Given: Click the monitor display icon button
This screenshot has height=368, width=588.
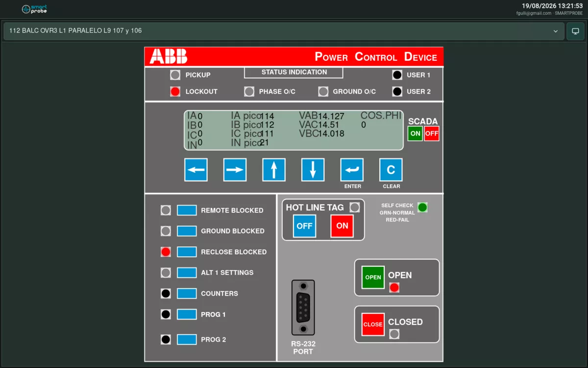Looking at the screenshot, I should click(x=575, y=31).
